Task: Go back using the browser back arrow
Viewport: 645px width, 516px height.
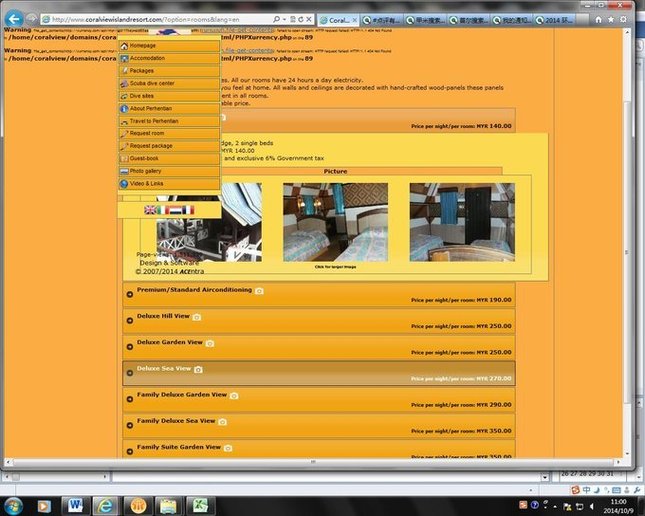Action: pos(14,19)
